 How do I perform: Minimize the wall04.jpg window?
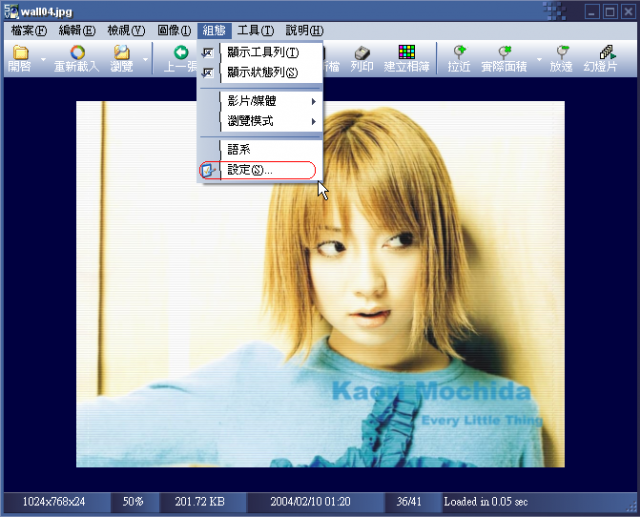(592, 11)
